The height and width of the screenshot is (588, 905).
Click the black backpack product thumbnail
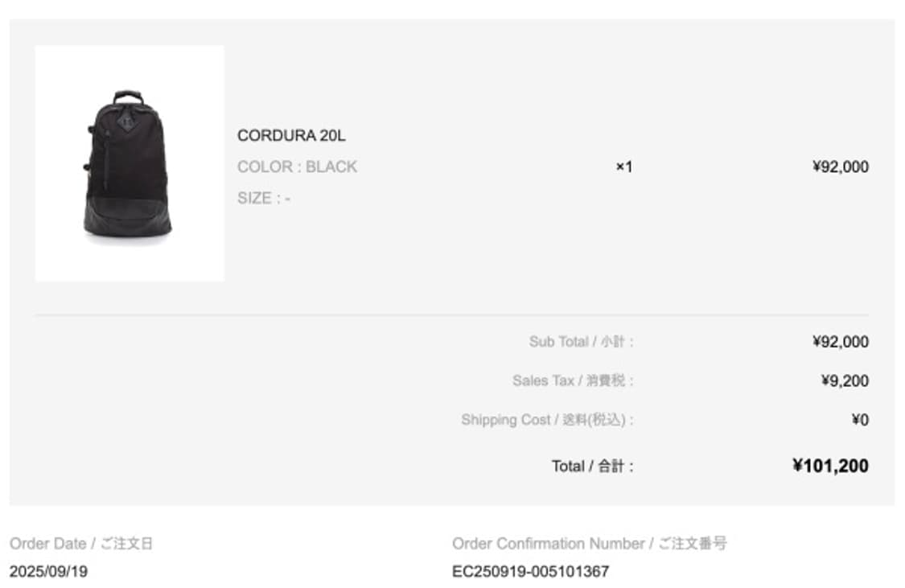point(128,164)
